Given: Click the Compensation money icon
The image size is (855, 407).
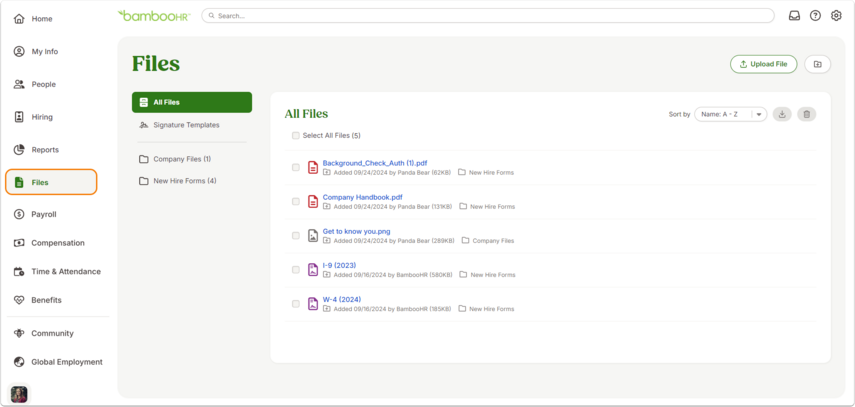Looking at the screenshot, I should [19, 243].
